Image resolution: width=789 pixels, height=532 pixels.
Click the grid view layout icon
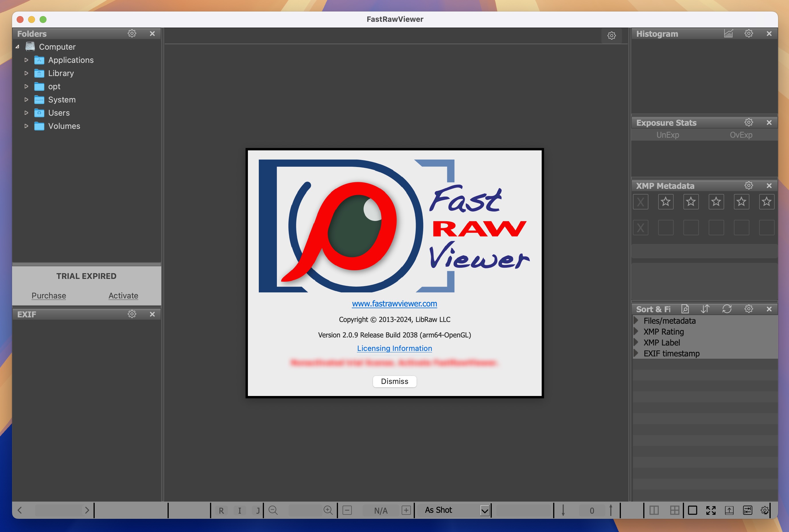click(674, 509)
